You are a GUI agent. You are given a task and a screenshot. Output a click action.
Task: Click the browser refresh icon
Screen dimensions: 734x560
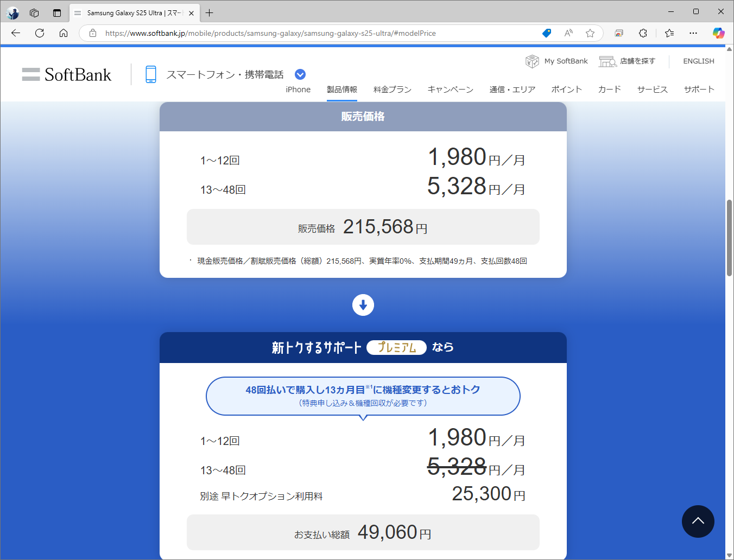[x=39, y=33]
